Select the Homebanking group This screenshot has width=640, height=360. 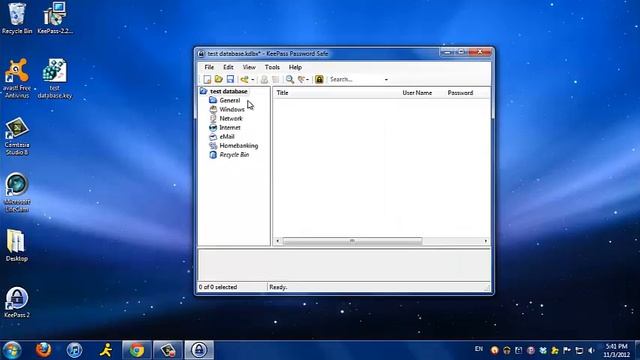coord(239,145)
